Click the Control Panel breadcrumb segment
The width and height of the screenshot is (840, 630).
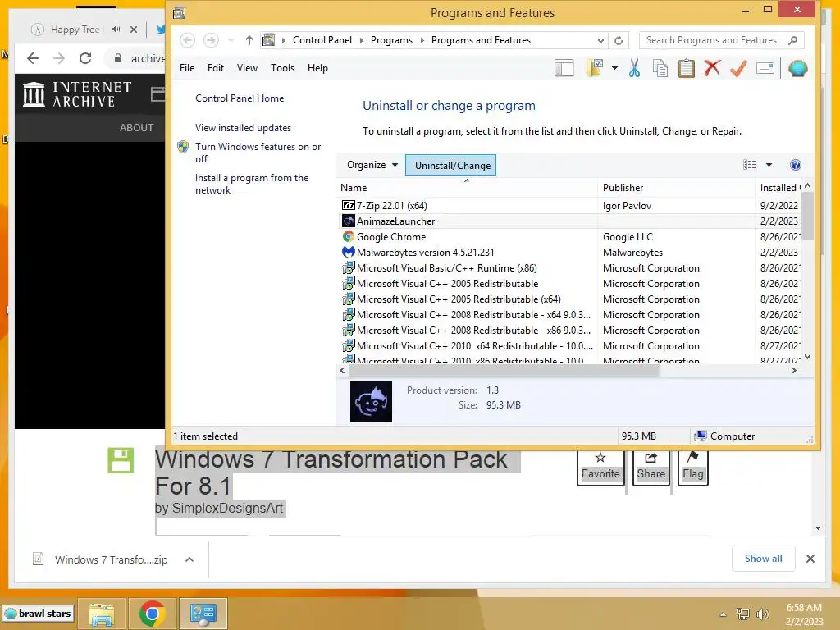322,40
